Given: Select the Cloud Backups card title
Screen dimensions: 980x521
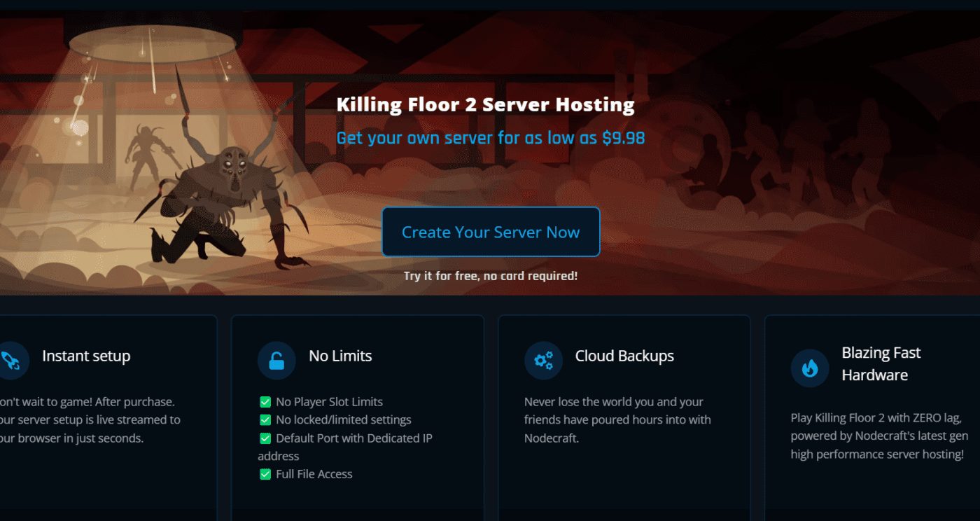Looking at the screenshot, I should point(624,356).
